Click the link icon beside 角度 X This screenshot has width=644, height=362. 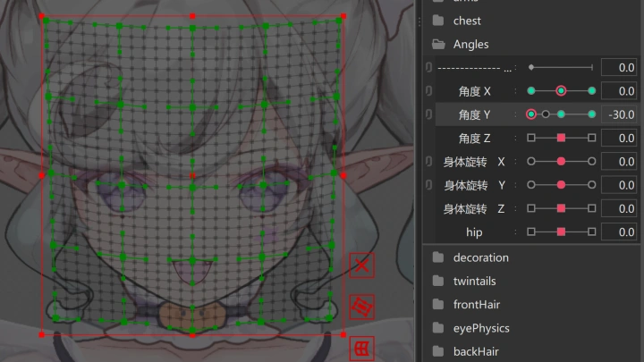(428, 90)
